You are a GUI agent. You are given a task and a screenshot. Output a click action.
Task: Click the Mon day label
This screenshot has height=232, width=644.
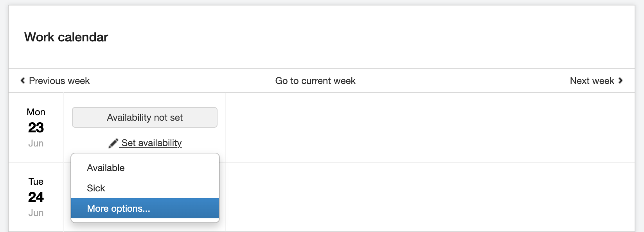coord(36,112)
